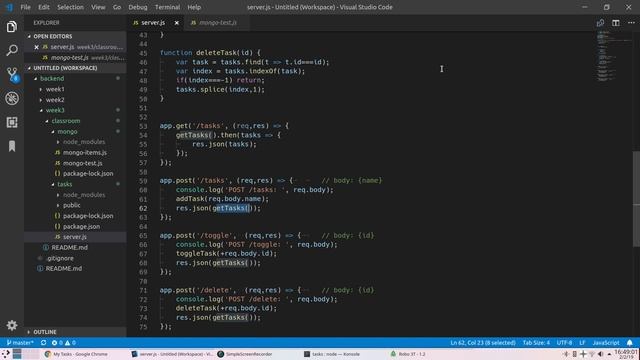The width and height of the screenshot is (640, 360).
Task: Open notifications bell in status bar
Action: 630,343
